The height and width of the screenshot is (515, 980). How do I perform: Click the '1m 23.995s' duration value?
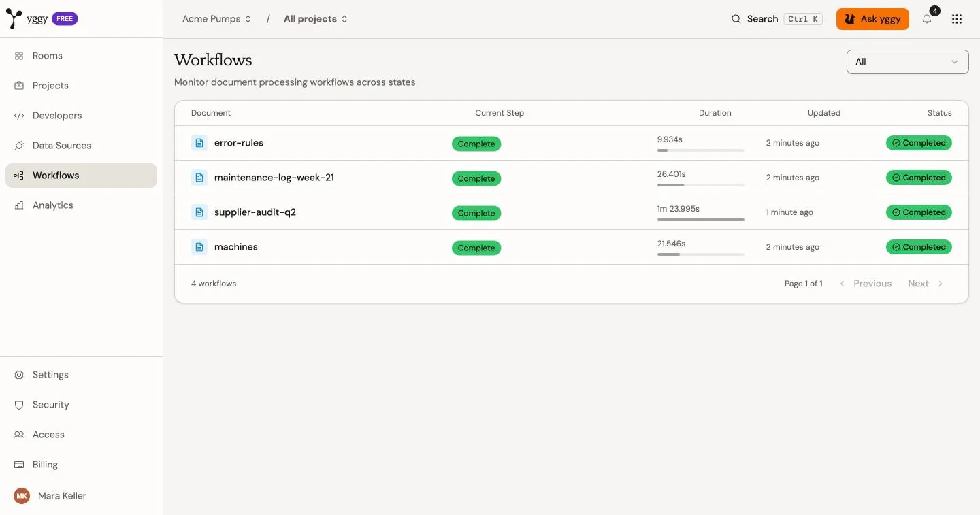(679, 209)
